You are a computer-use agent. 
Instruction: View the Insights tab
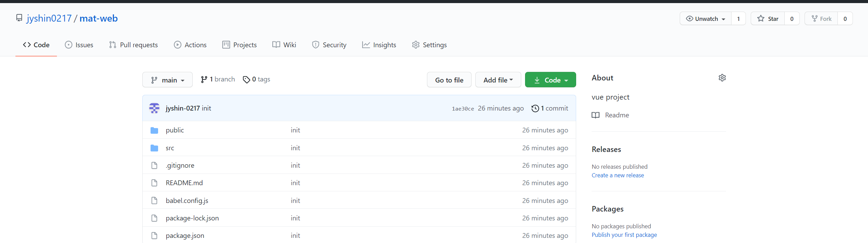point(379,45)
